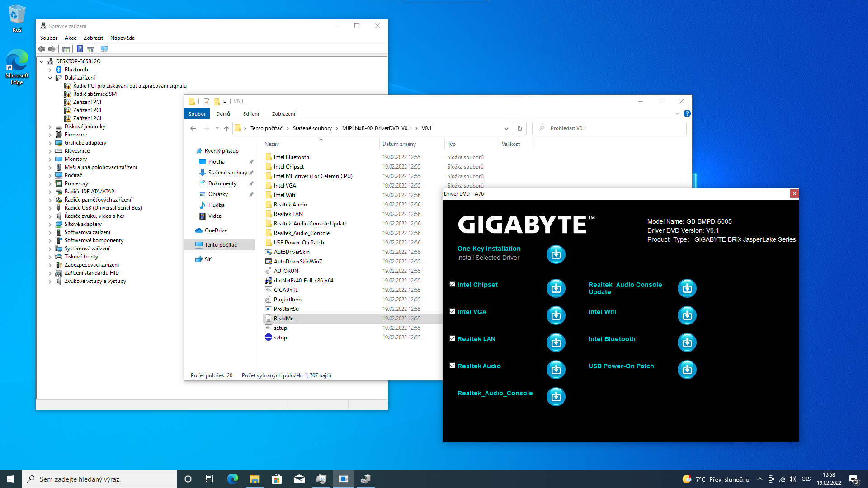The width and height of the screenshot is (868, 488).
Task: Open the Akce menu in Device Manager
Action: 71,38
